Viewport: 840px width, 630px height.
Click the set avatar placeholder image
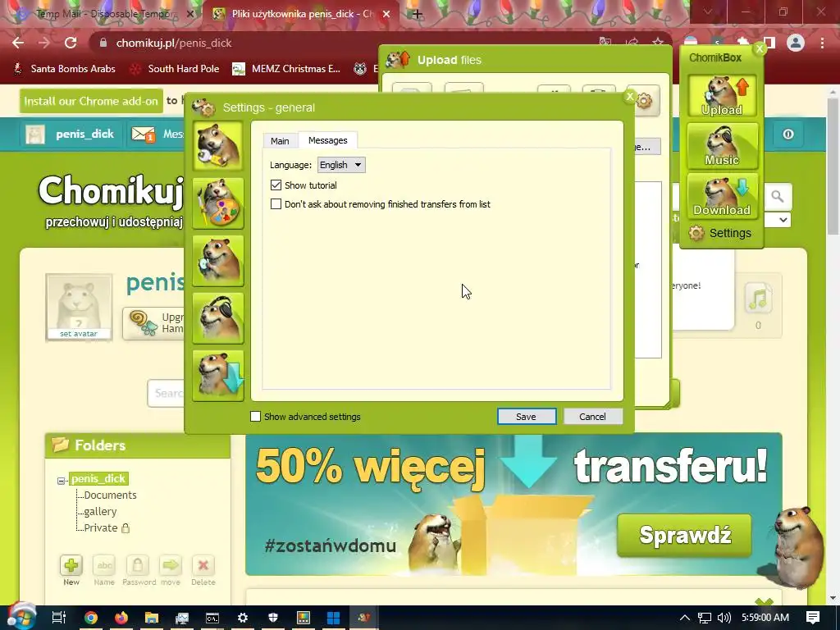(x=79, y=307)
